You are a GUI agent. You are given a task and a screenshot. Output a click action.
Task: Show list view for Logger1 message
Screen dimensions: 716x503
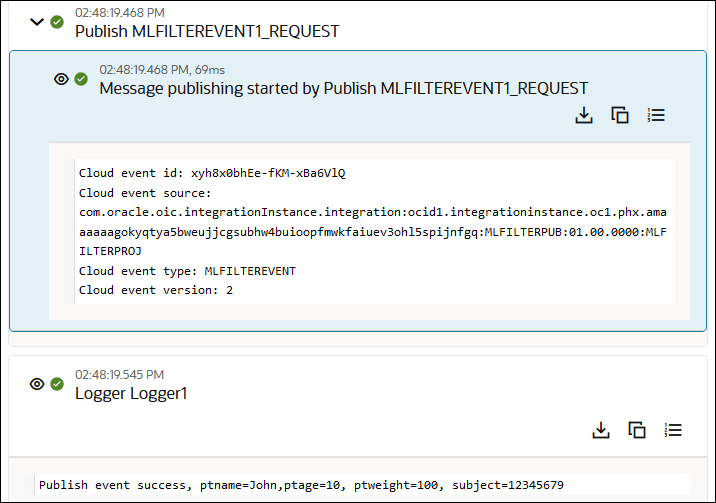point(673,430)
